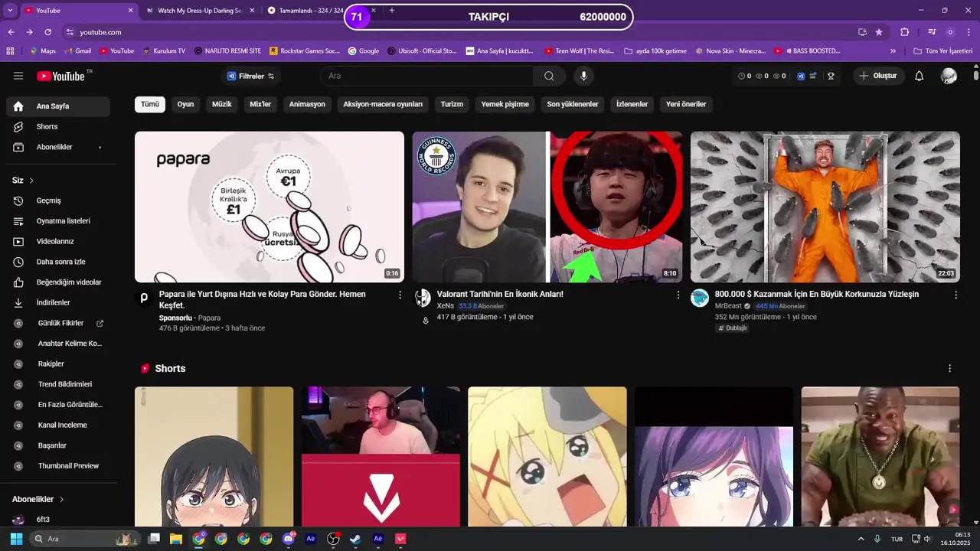Open File Explorer from taskbar
The height and width of the screenshot is (551, 980).
[176, 539]
